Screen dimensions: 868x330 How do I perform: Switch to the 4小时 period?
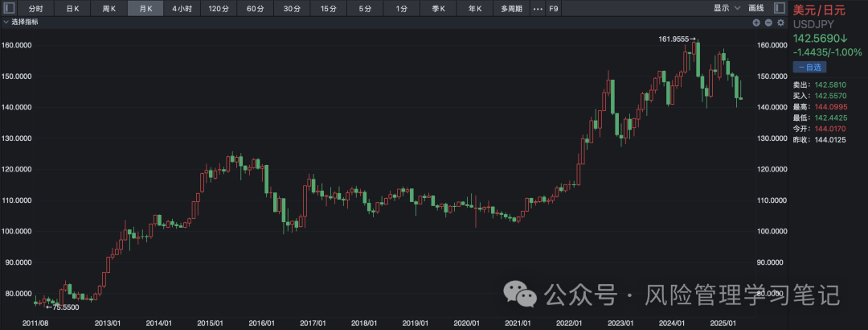[182, 8]
